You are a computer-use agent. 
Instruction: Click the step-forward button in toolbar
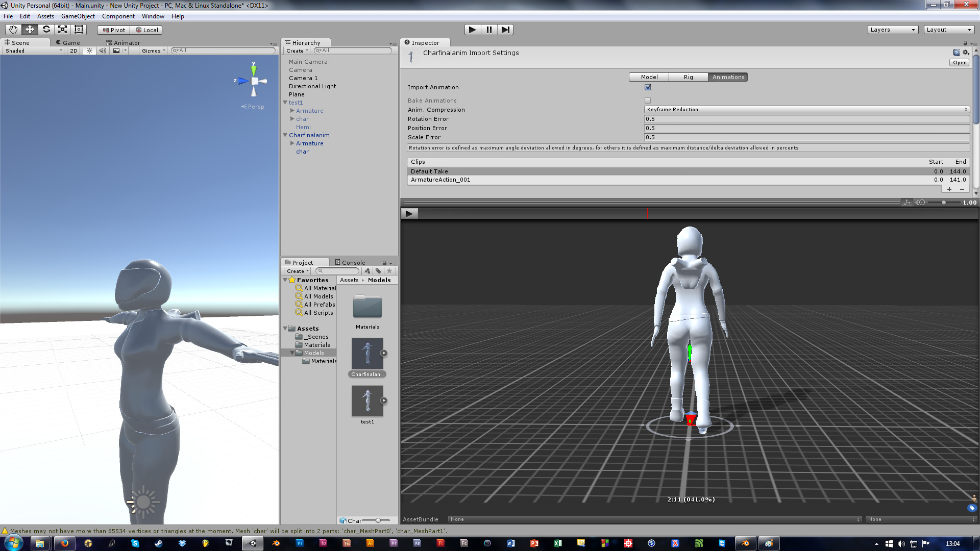coord(505,30)
